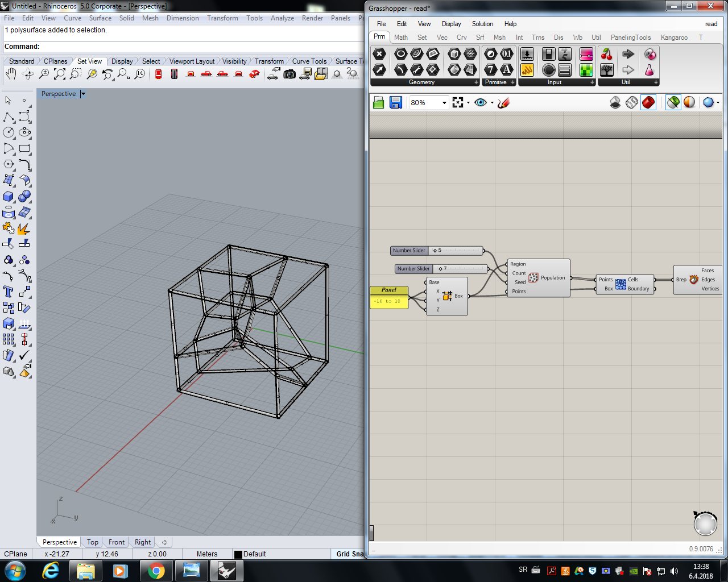The width and height of the screenshot is (728, 582).
Task: Select the Box solid tool in Rhino sidebar
Action: (x=9, y=197)
